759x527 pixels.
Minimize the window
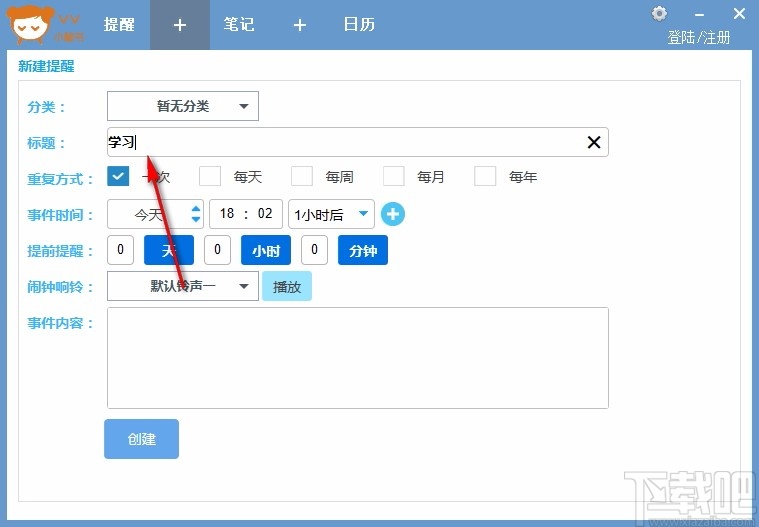(x=699, y=15)
